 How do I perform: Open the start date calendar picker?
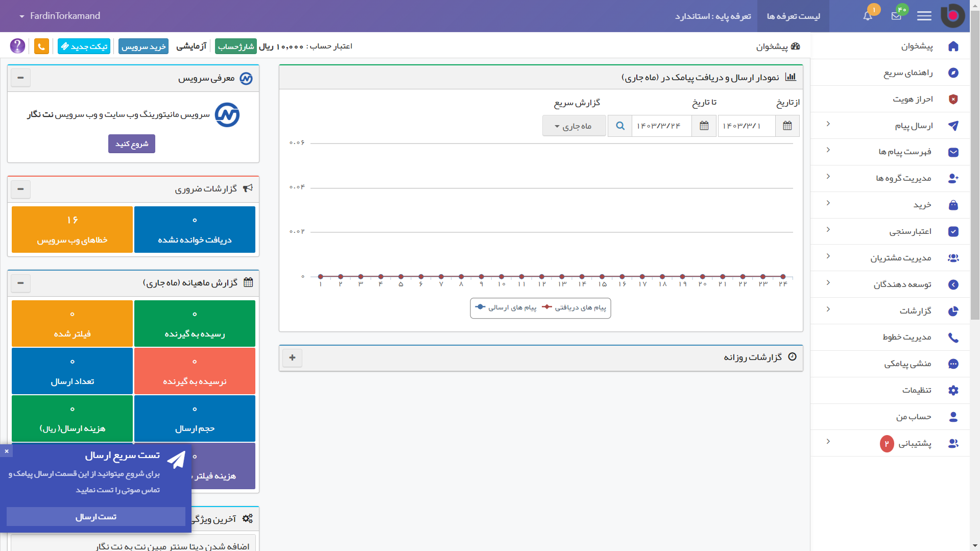[x=787, y=126]
